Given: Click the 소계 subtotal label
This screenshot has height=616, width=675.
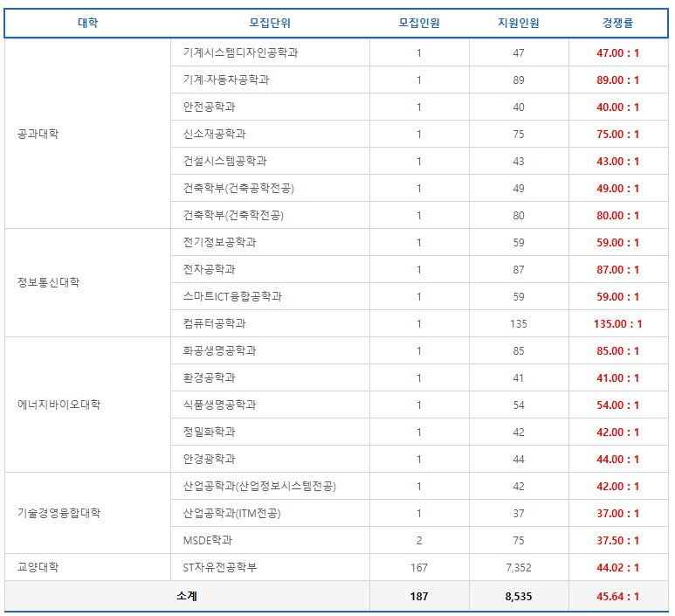Looking at the screenshot, I should pyautogui.click(x=187, y=596).
